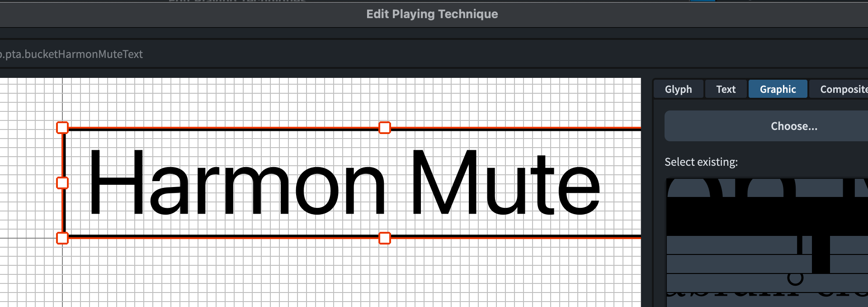This screenshot has height=307, width=868.
Task: Switch to the Glyph tab
Action: 678,89
